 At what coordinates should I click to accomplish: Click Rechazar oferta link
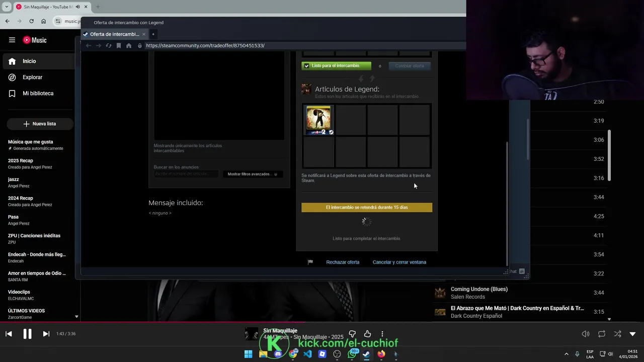point(343,262)
